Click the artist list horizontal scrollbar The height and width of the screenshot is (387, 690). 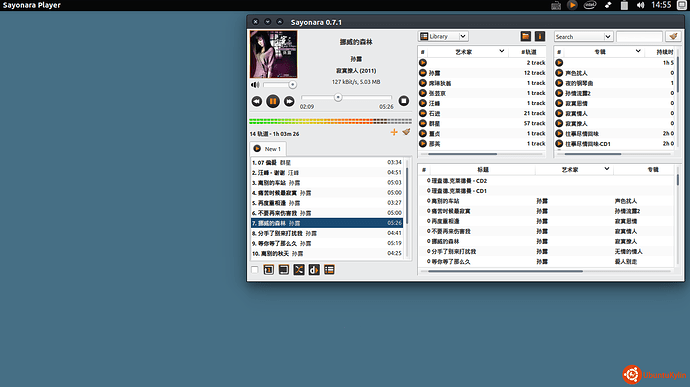(462, 154)
